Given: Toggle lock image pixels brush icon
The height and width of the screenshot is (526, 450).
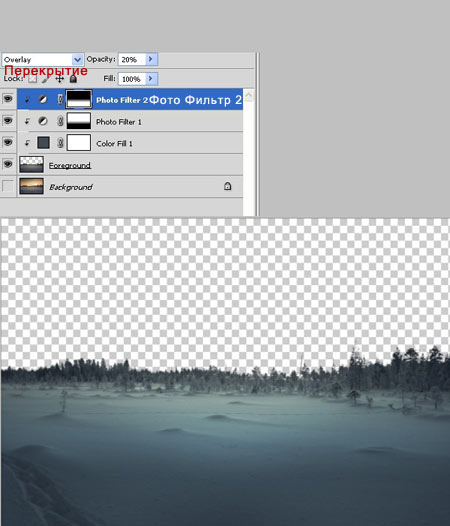Looking at the screenshot, I should pyautogui.click(x=46, y=79).
